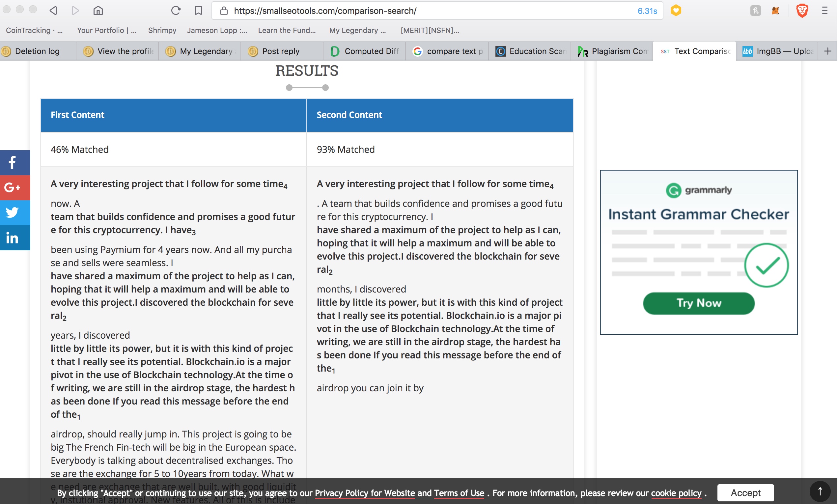Open the cookie policy link
Screen dimensions: 838x504
[x=676, y=493]
